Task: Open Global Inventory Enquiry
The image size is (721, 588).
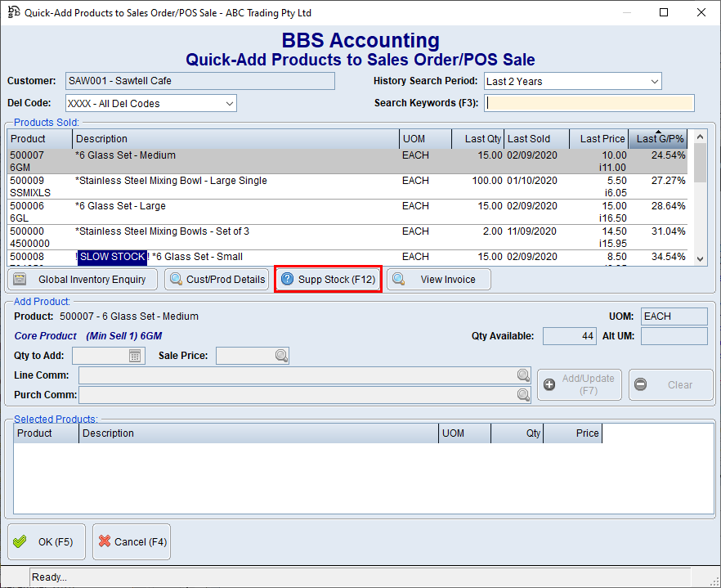Action: (82, 280)
